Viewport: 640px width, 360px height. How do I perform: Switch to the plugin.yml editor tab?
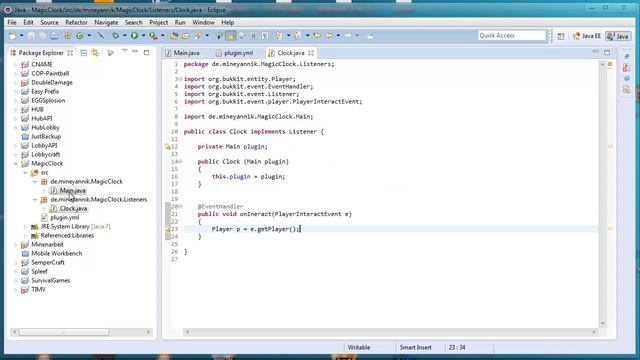[234, 53]
